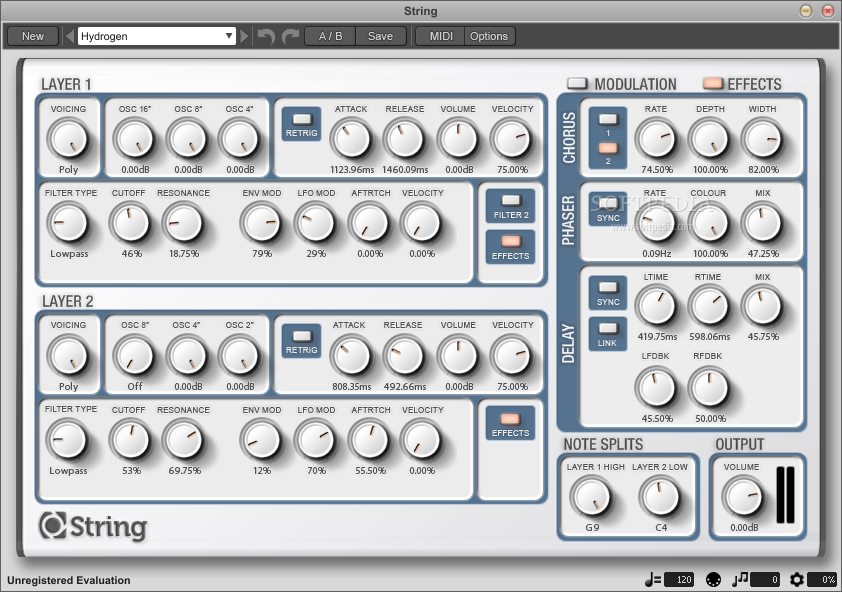Click Layer 1 LFO Mod knob 29%

coord(315,222)
